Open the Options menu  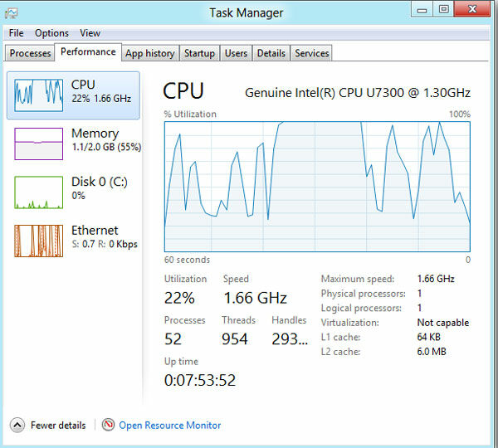(51, 33)
